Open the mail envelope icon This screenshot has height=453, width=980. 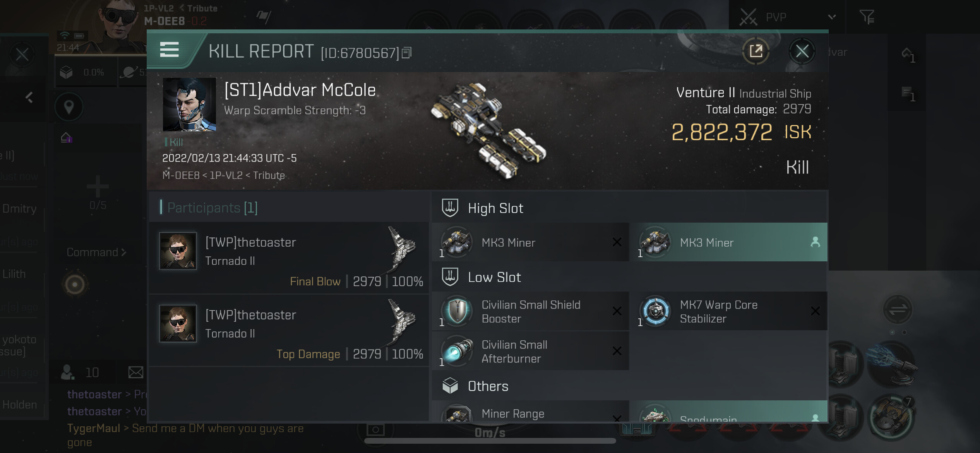coord(136,372)
